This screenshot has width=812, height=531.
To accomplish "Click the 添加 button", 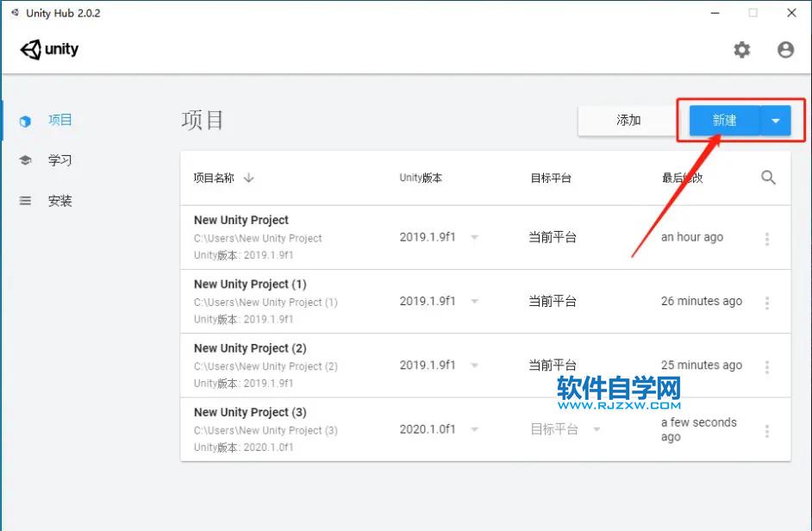I will (x=628, y=121).
